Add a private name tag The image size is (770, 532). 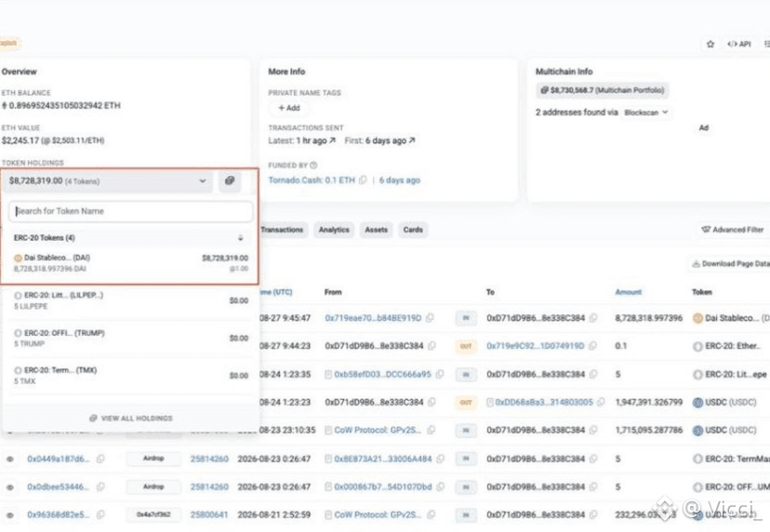(288, 108)
